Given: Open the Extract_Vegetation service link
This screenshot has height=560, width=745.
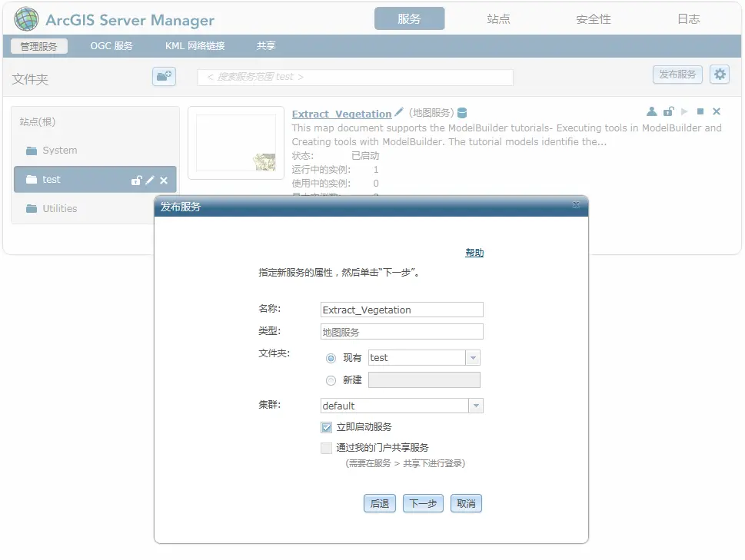Looking at the screenshot, I should pos(341,114).
